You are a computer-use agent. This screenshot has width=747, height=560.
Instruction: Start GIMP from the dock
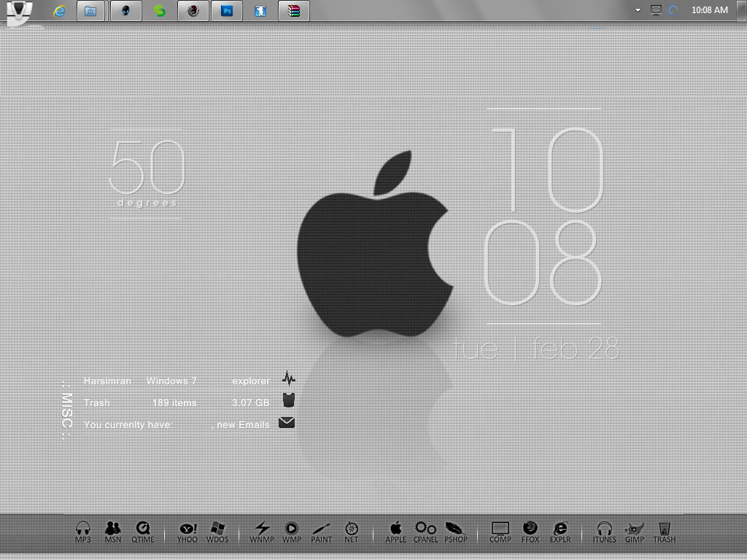click(634, 529)
